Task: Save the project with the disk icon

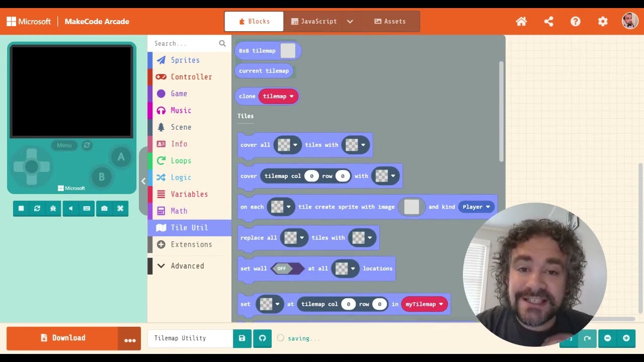Action: [242, 338]
